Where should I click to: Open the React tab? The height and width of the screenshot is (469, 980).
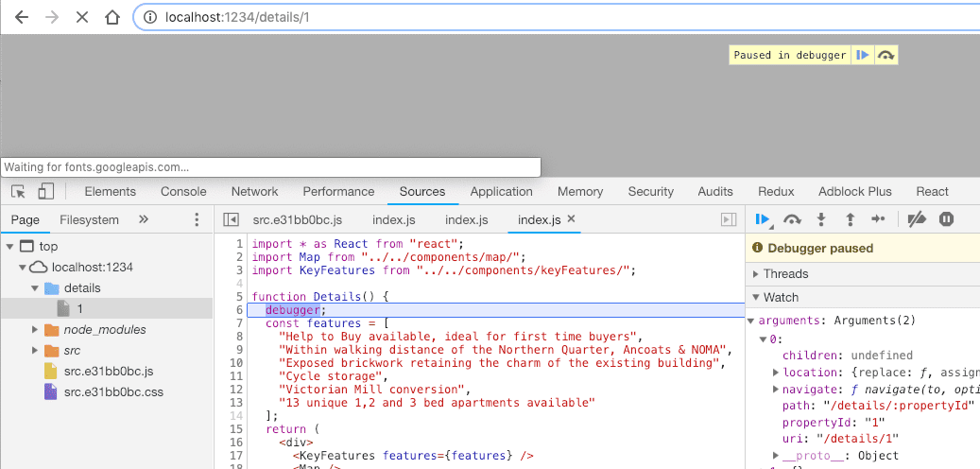[932, 191]
